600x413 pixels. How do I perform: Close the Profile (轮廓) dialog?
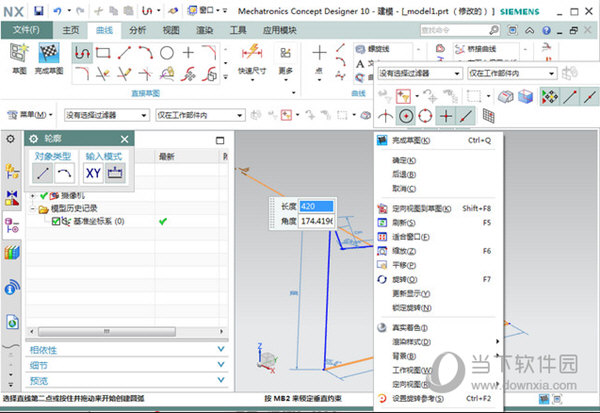click(124, 140)
